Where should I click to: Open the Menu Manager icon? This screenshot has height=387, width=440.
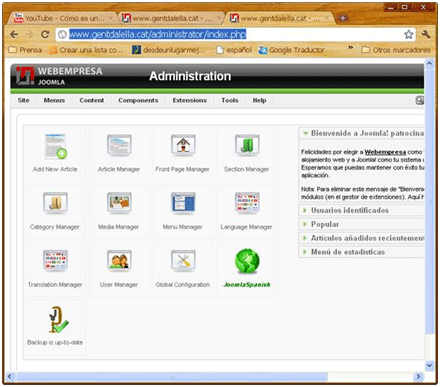pyautogui.click(x=183, y=203)
